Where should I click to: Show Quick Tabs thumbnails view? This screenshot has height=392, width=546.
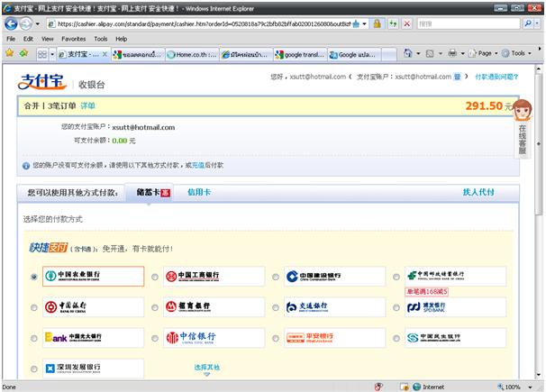click(x=42, y=54)
